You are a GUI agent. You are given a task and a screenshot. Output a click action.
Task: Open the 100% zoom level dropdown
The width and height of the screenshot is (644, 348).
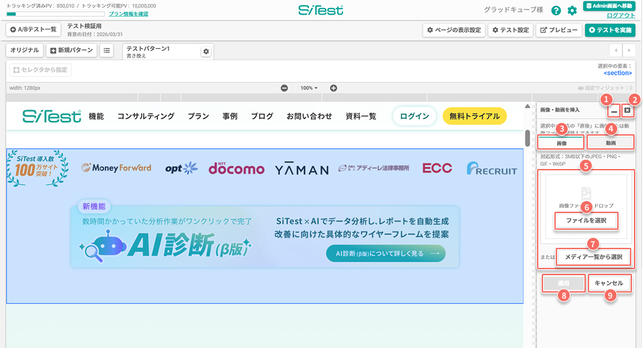pyautogui.click(x=309, y=88)
